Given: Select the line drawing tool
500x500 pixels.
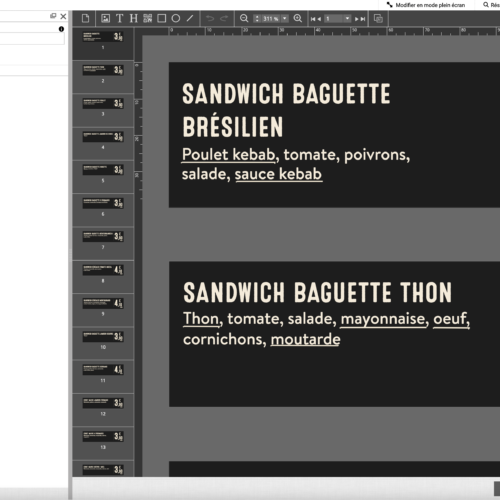Looking at the screenshot, I should (190, 18).
